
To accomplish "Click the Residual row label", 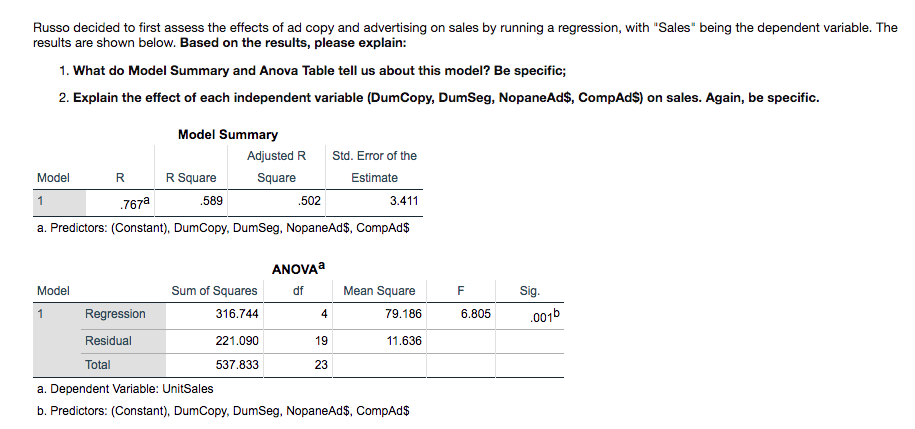I will click(108, 340).
